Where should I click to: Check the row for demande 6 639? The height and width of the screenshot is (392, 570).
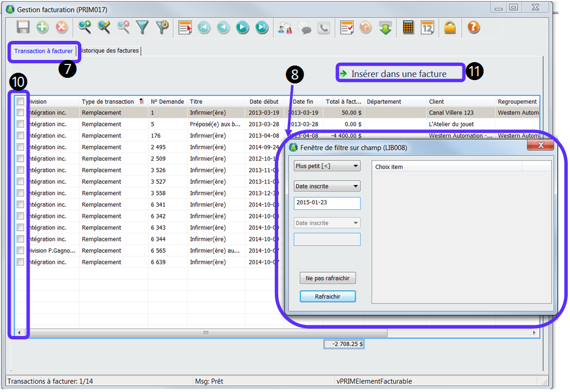tap(21, 262)
